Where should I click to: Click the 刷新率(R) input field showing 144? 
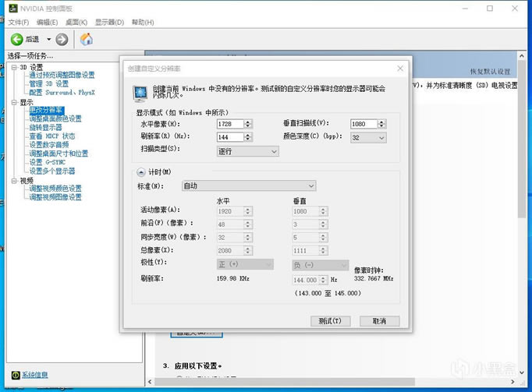(230, 137)
